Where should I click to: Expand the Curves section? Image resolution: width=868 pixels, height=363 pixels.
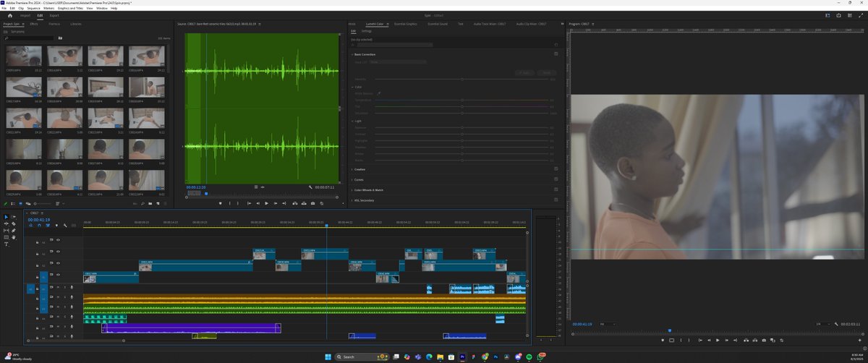352,179
